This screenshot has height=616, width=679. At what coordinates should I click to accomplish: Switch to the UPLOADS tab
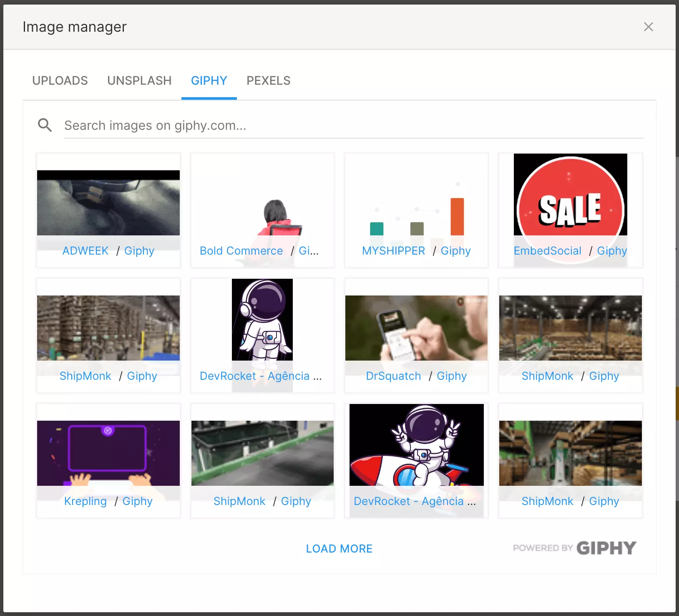(60, 81)
